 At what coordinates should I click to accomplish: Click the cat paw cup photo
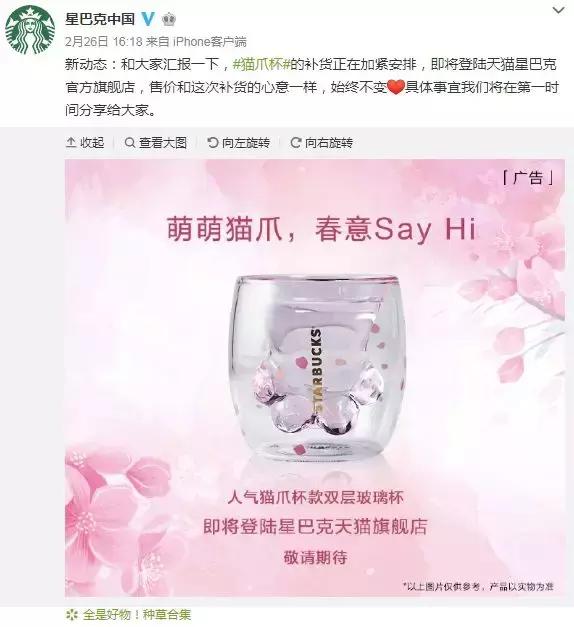315,378
